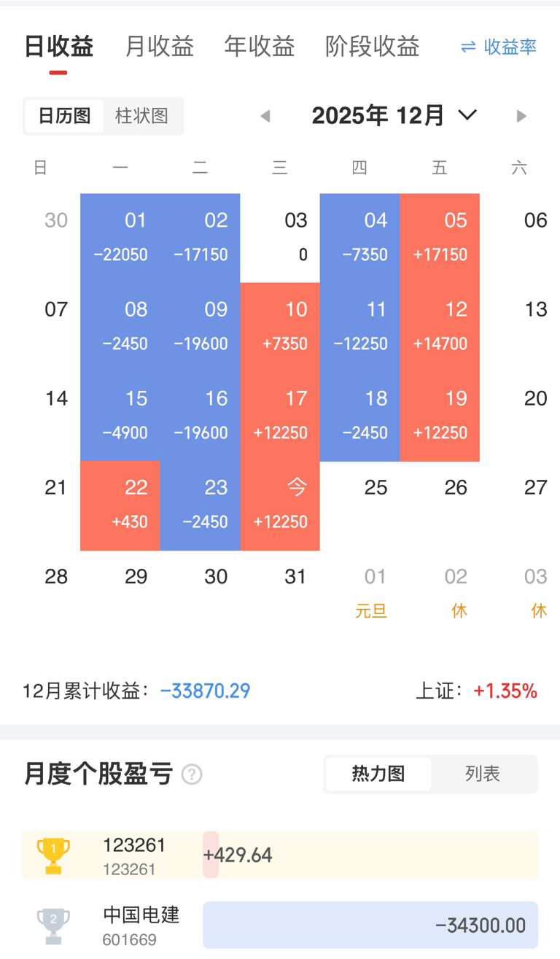Select today's cell showing +12250
560x959 pixels.
(280, 505)
